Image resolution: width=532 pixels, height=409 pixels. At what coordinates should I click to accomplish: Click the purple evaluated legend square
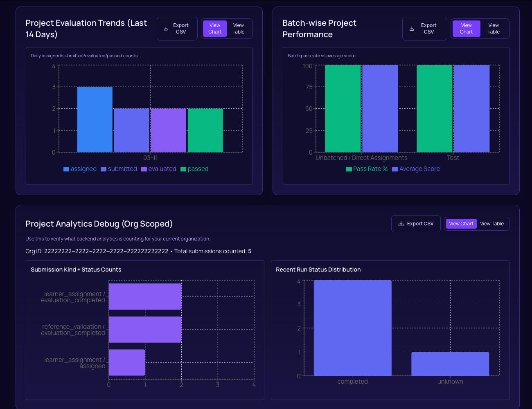[x=143, y=169]
